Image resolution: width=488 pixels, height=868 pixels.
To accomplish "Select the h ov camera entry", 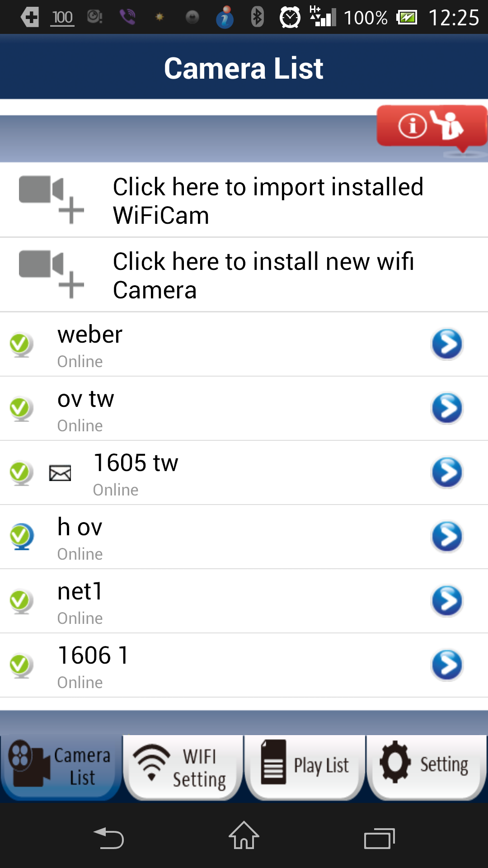I will pos(244,537).
